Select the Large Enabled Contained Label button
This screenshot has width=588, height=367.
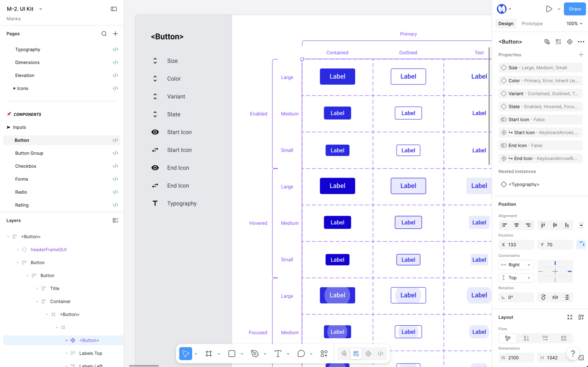(x=337, y=76)
